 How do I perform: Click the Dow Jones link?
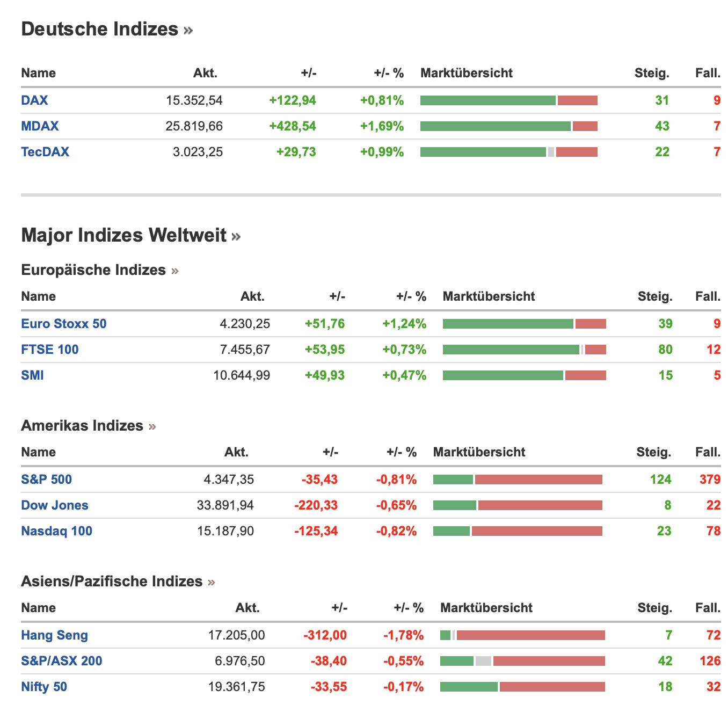(x=54, y=505)
